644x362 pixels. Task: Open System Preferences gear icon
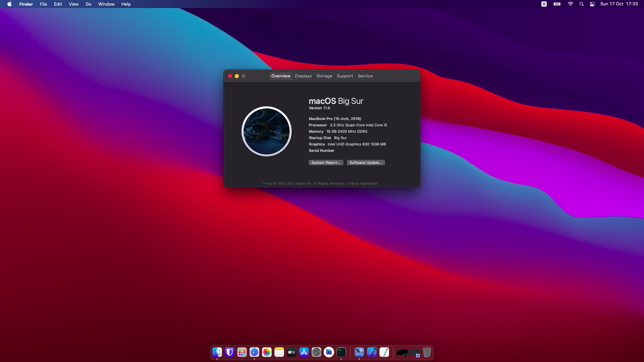(316, 352)
